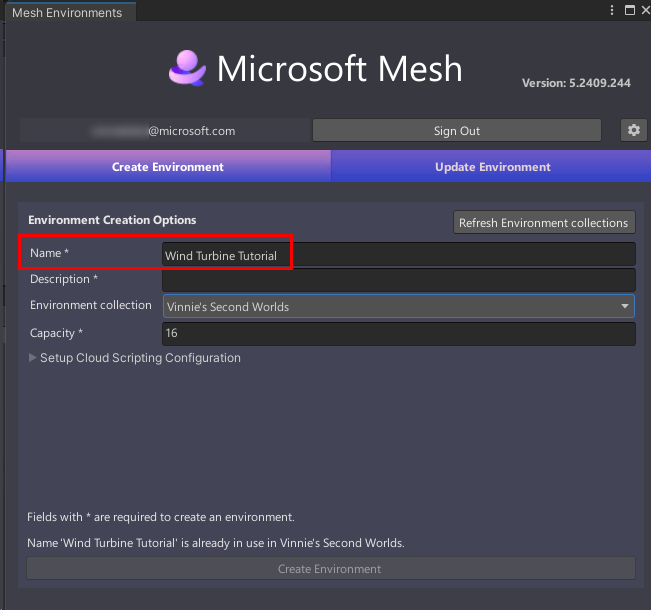Refresh Environment collections list
This screenshot has width=651, height=610.
tap(544, 223)
